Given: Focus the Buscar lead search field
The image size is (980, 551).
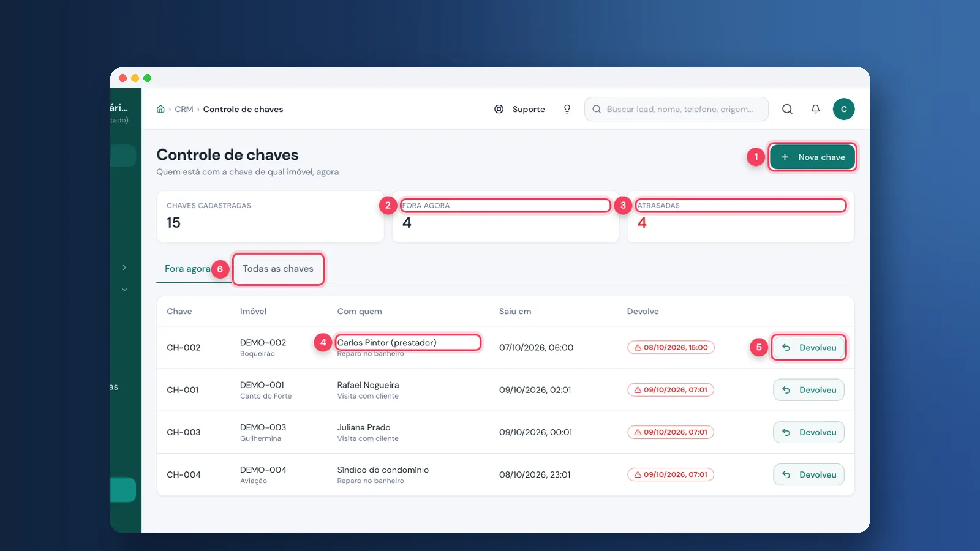Looking at the screenshot, I should (x=676, y=109).
